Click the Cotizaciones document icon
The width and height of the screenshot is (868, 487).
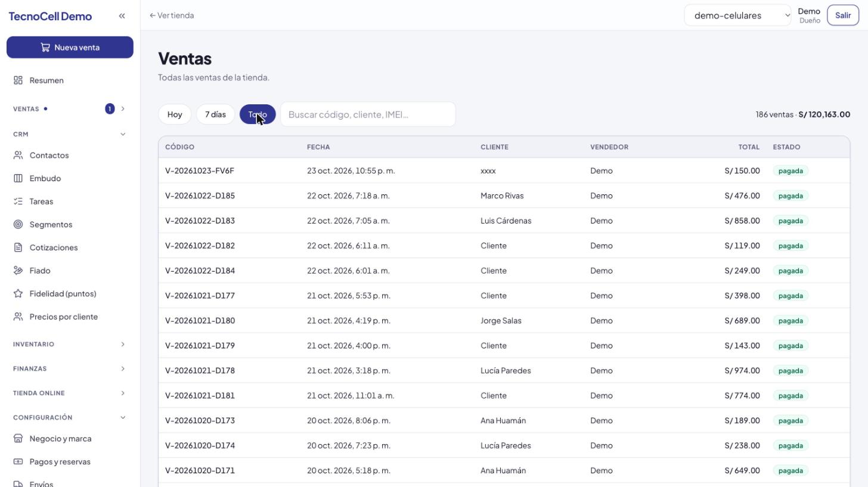click(x=18, y=247)
